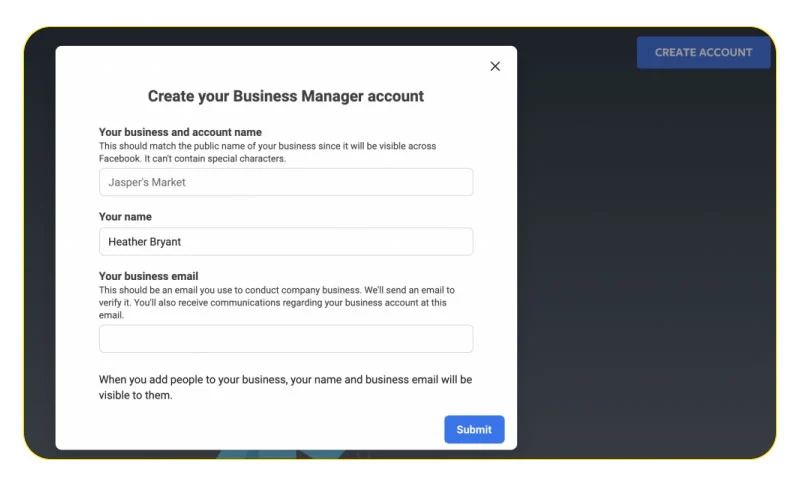Click the description about verifying your business email
This screenshot has height=484, width=800.
pos(277,302)
